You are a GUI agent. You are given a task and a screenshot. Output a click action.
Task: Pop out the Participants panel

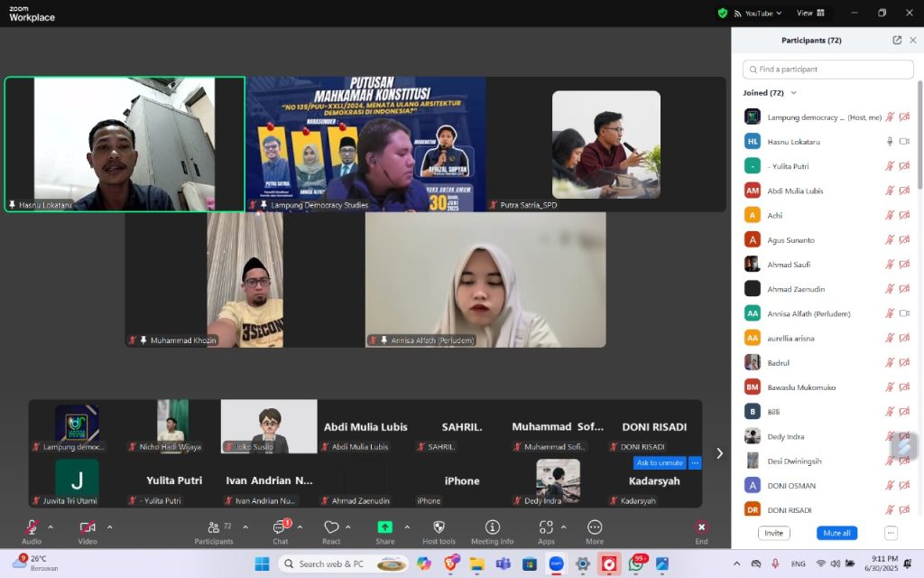pos(897,41)
